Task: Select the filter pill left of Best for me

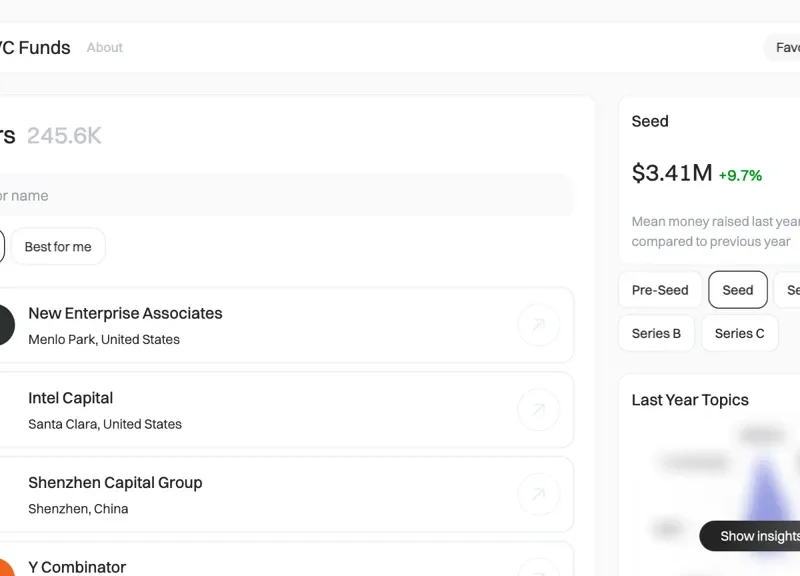Action: (x=1, y=247)
